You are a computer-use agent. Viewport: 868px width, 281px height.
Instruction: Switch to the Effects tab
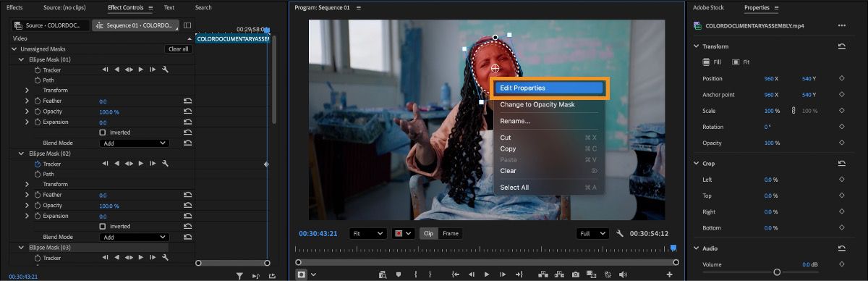coord(14,7)
